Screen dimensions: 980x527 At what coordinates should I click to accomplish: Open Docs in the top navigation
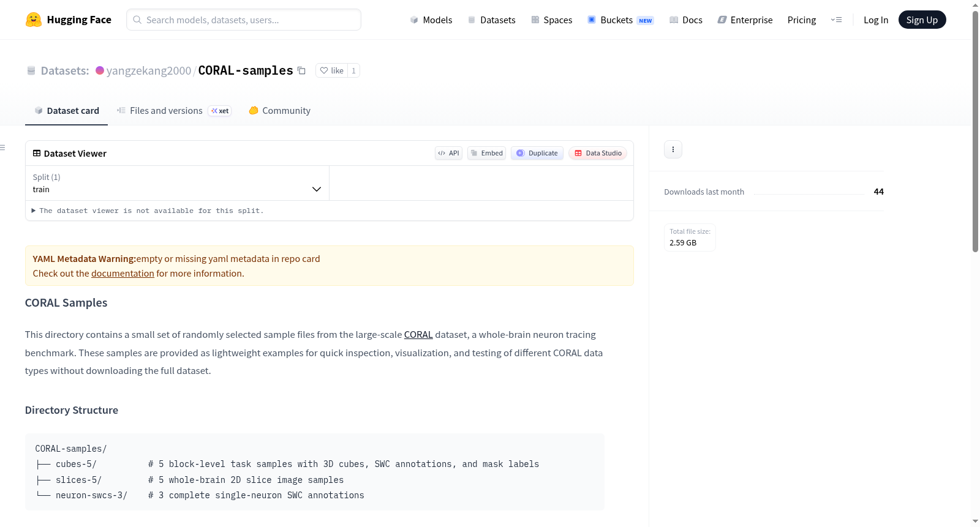(x=685, y=20)
